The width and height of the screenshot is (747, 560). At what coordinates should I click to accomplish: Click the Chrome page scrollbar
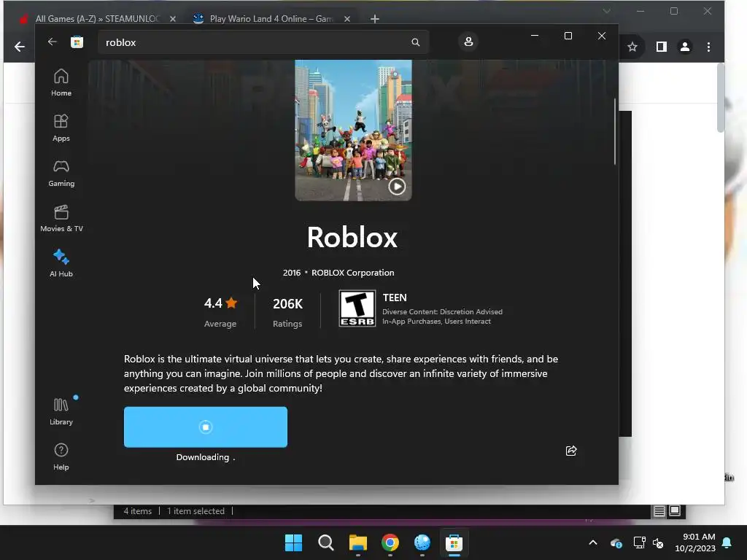[x=720, y=98]
